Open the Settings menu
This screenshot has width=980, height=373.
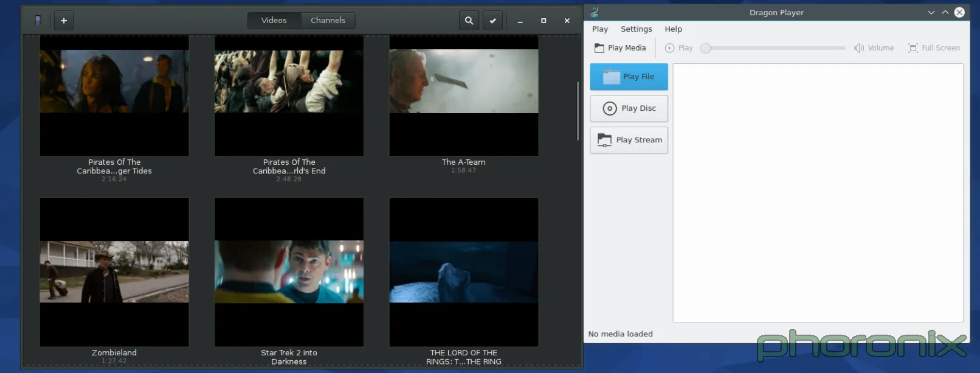636,29
